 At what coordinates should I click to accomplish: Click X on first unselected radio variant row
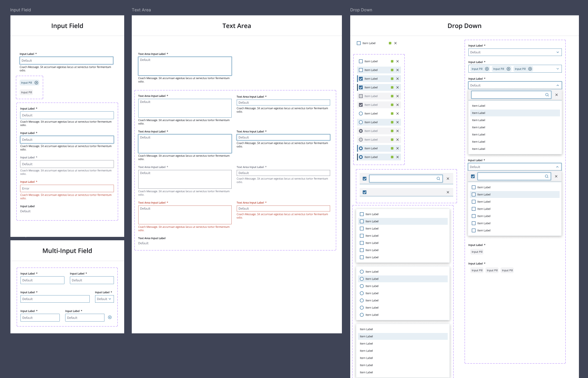[398, 114]
